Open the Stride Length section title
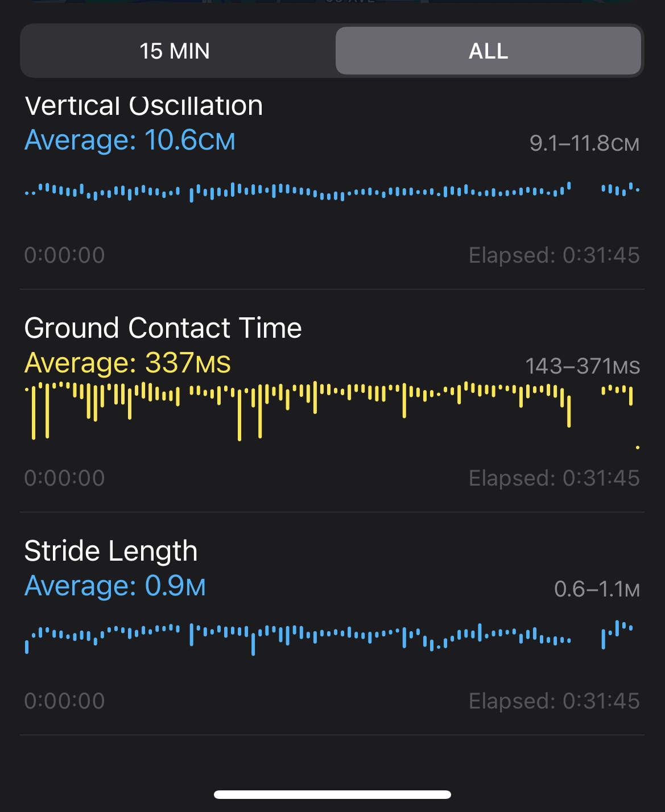This screenshot has width=665, height=812. click(x=111, y=551)
